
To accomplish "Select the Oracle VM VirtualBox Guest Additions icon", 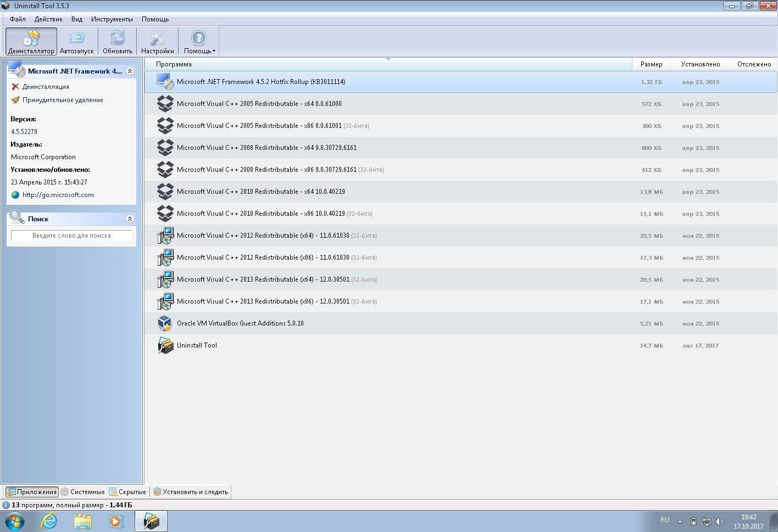I will [165, 323].
